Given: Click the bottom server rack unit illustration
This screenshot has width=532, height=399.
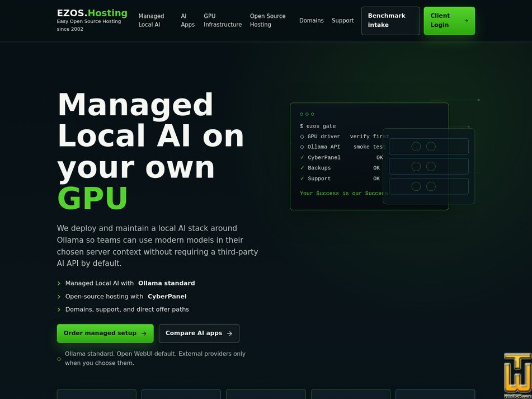Looking at the screenshot, I should coord(429,186).
